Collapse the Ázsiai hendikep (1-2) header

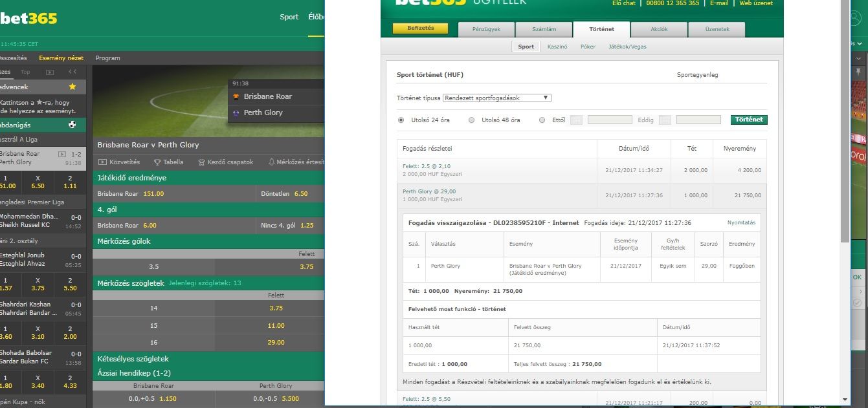(x=208, y=373)
